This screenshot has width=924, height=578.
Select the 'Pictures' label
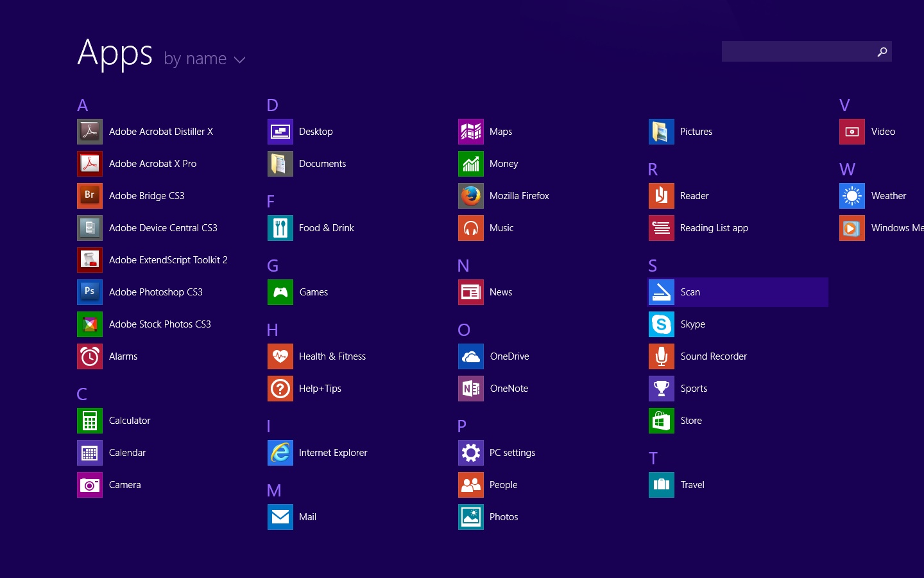click(x=696, y=132)
